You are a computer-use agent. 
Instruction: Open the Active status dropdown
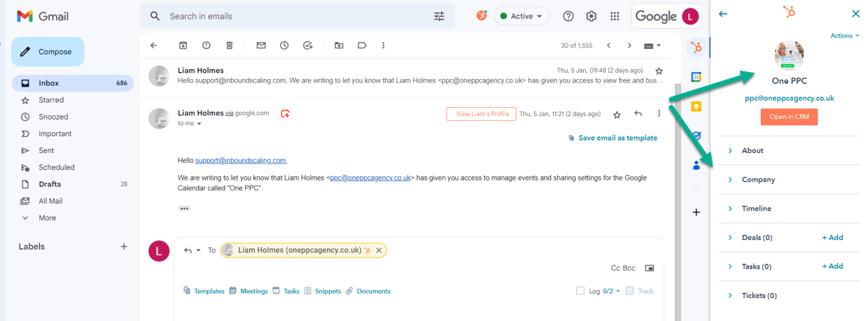point(521,16)
